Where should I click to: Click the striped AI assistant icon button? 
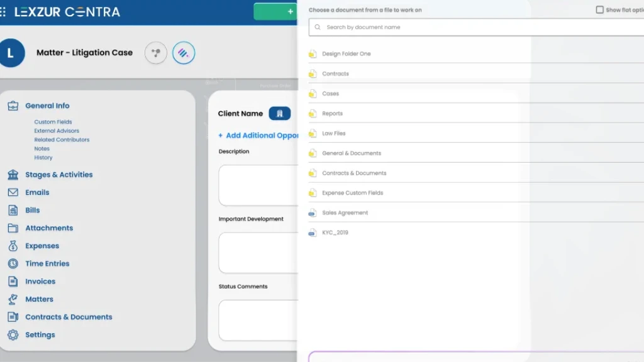coord(184,53)
